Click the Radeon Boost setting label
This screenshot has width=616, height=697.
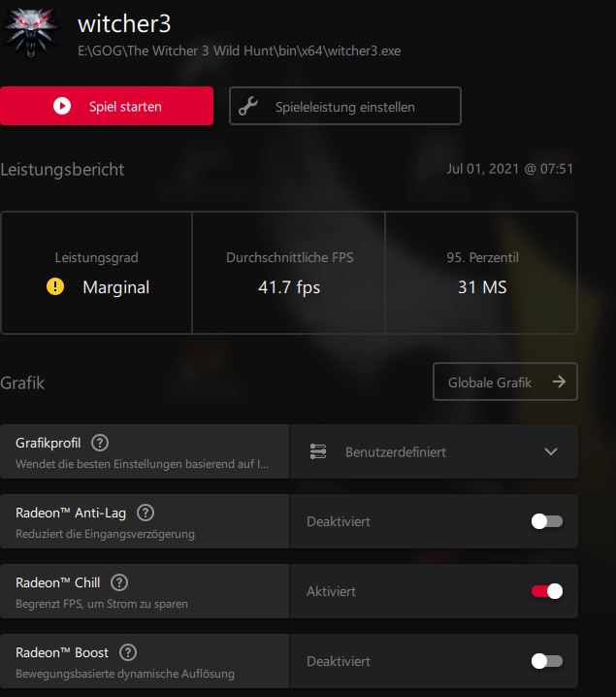tap(62, 652)
